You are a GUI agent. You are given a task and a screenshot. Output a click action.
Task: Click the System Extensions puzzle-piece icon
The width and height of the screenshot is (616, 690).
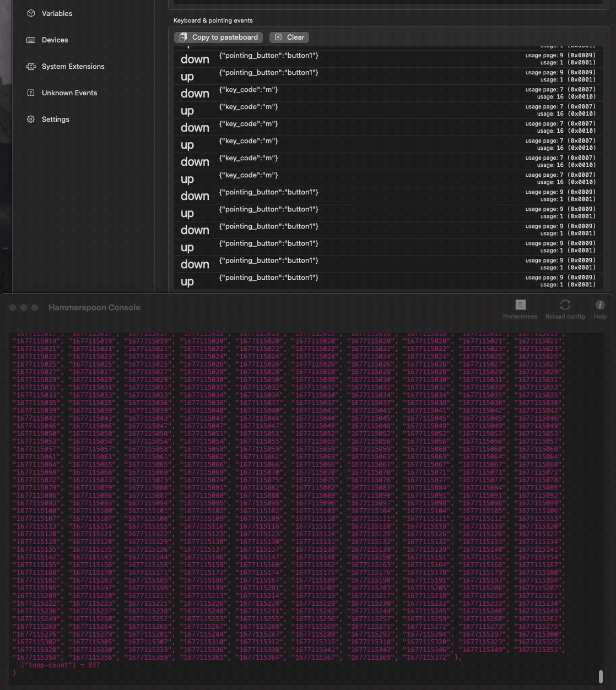pos(31,66)
